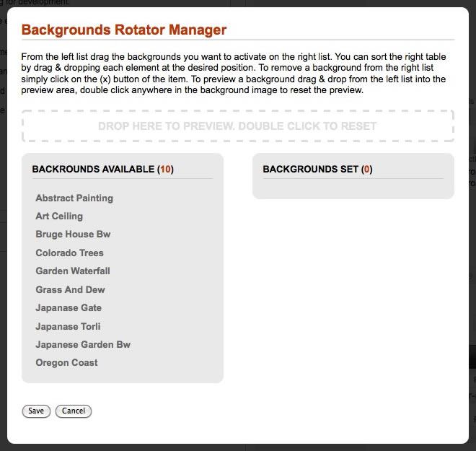Screen dimensions: 476x451
Task: Select Colorado Trees in the list
Action: click(x=69, y=253)
